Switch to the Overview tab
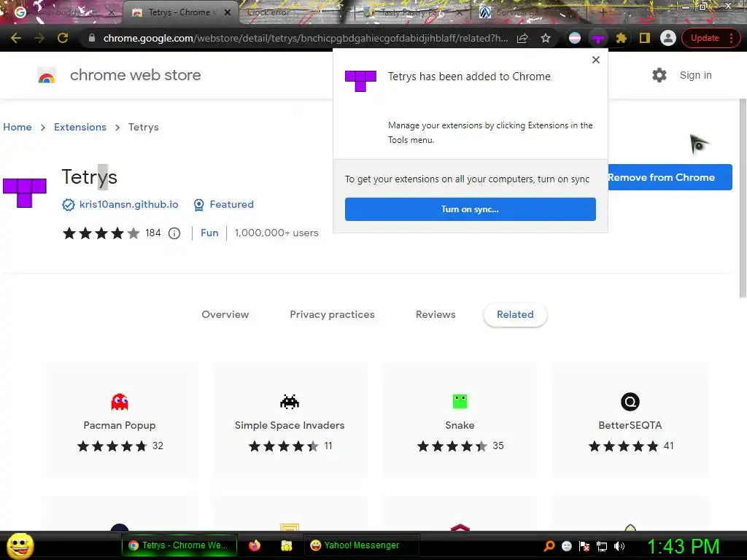Screen dimensions: 747x560 pos(225,314)
